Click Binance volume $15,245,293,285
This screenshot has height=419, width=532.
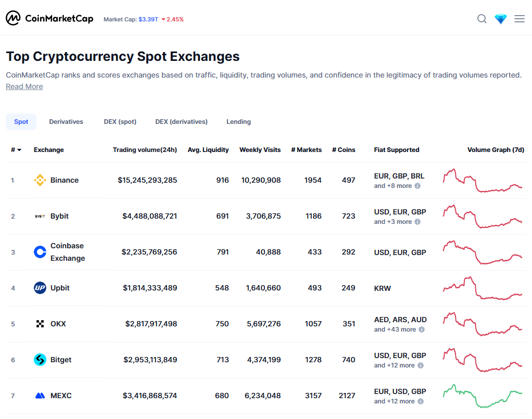pos(147,180)
